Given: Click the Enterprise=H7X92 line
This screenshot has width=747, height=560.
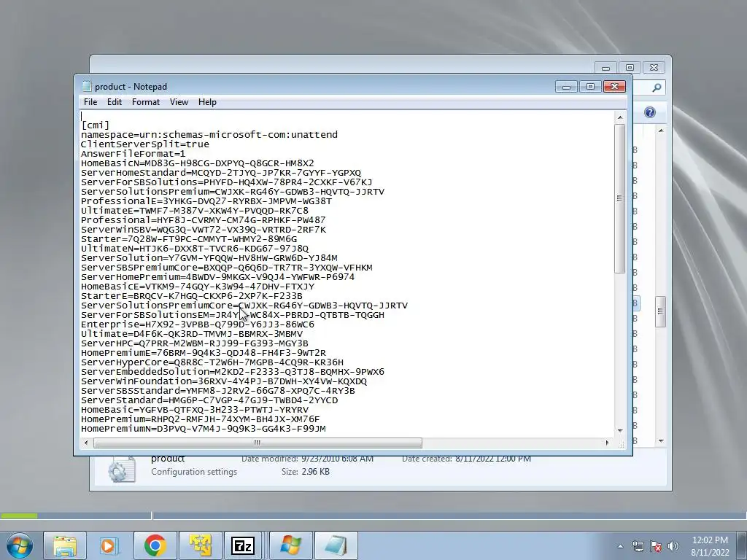Looking at the screenshot, I should pyautogui.click(x=197, y=324).
